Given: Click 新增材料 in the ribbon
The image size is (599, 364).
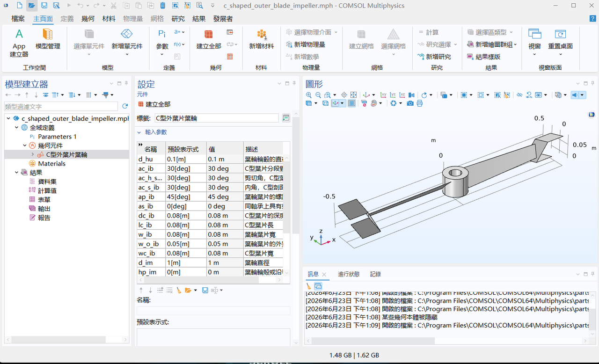Looking at the screenshot, I should 262,39.
